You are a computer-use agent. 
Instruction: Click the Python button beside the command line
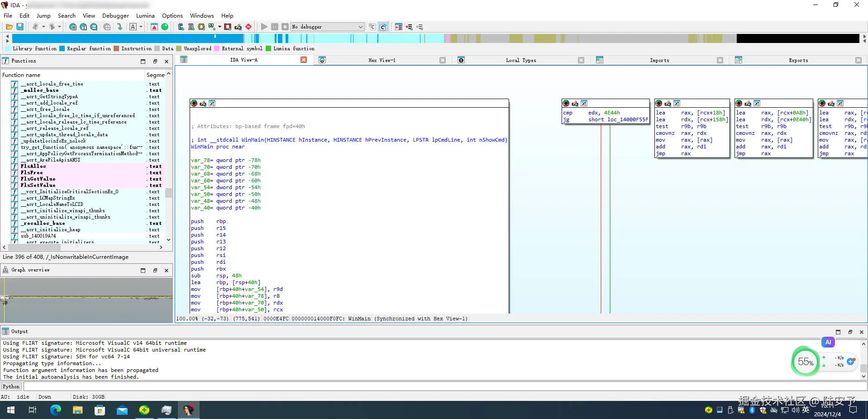coord(11,386)
